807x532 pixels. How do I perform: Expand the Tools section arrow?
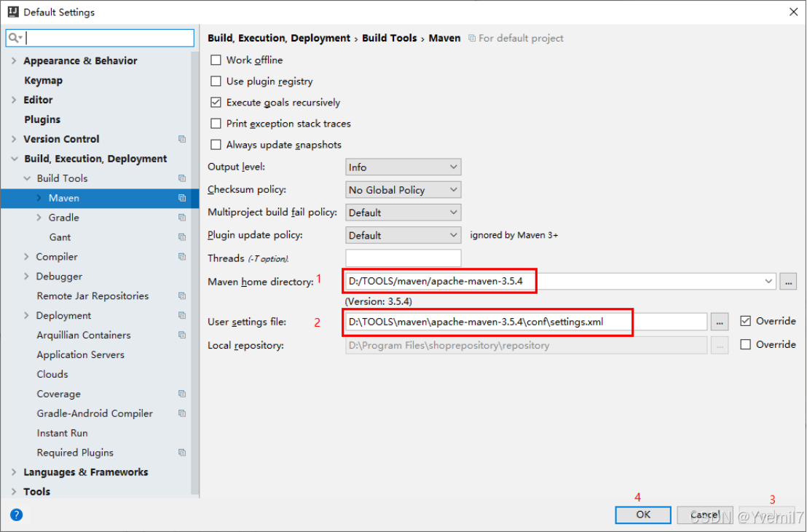[x=14, y=491]
